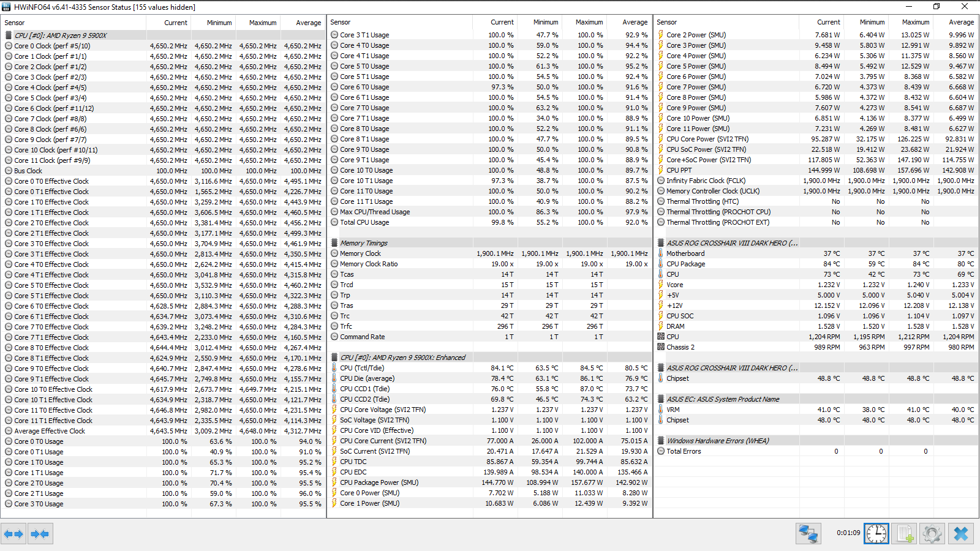Select the Command Rate row
Viewport: 980px width, 551px height.
489,337
